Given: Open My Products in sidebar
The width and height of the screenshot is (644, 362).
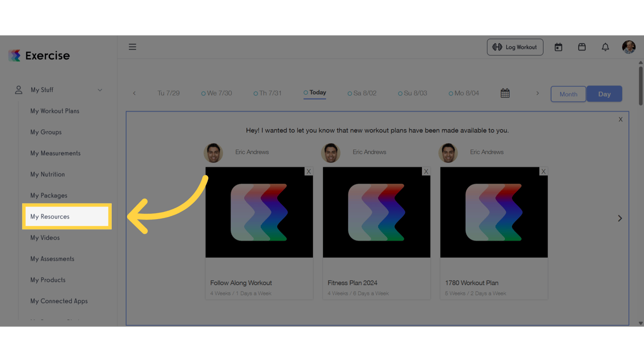Looking at the screenshot, I should click(48, 280).
